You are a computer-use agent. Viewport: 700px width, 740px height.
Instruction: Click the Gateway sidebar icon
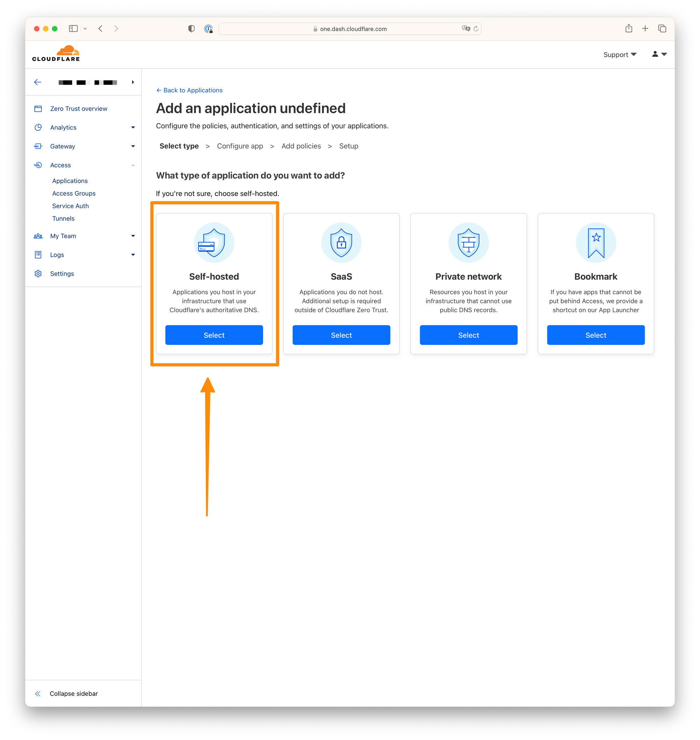tap(38, 146)
